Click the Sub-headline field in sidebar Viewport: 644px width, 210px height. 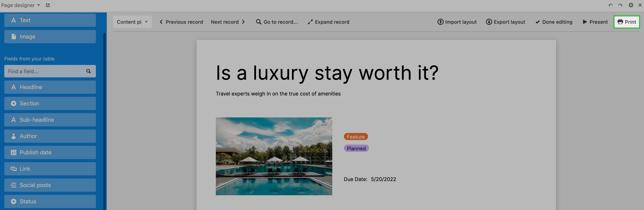click(x=50, y=120)
